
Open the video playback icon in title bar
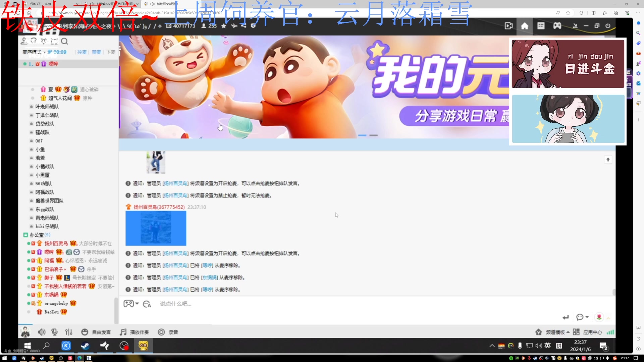click(x=508, y=26)
